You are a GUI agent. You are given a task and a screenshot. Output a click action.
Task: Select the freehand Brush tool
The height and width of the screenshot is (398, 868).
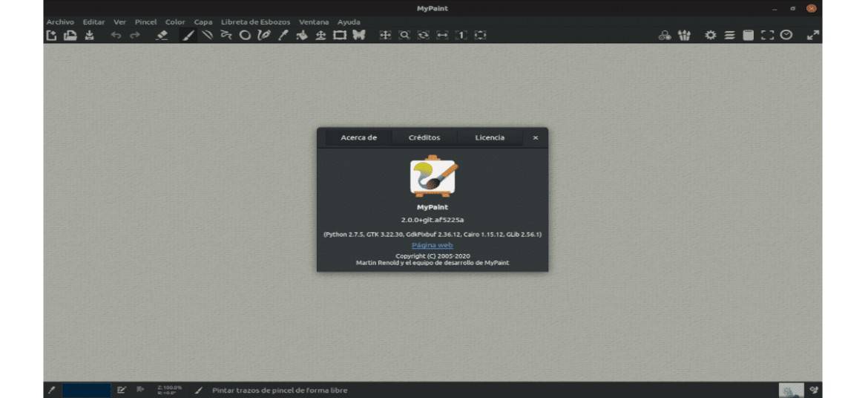point(188,36)
